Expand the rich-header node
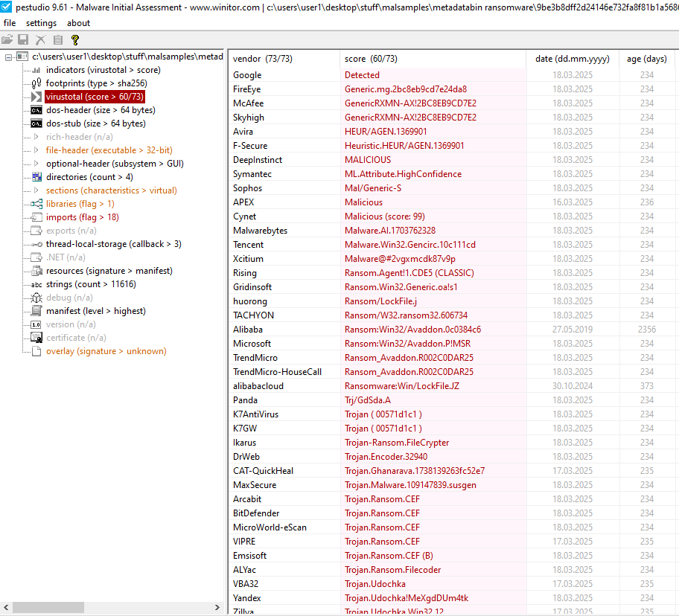This screenshot has height=616, width=679. coord(36,137)
